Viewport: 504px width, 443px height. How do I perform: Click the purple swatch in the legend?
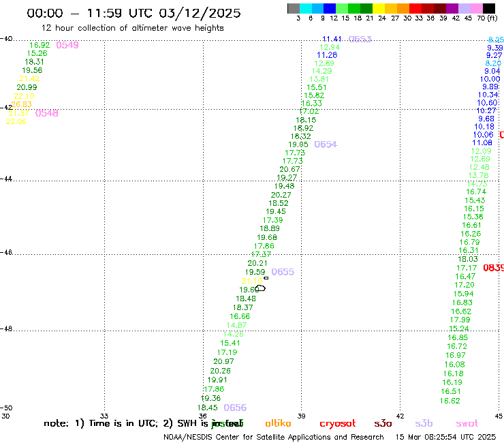[452, 8]
